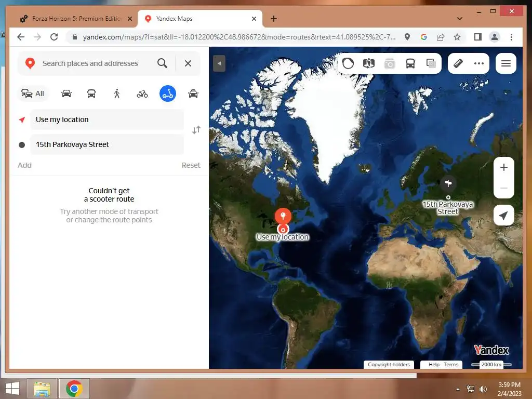The image size is (532, 399).
Task: Click the red start pin on map
Action: click(283, 217)
